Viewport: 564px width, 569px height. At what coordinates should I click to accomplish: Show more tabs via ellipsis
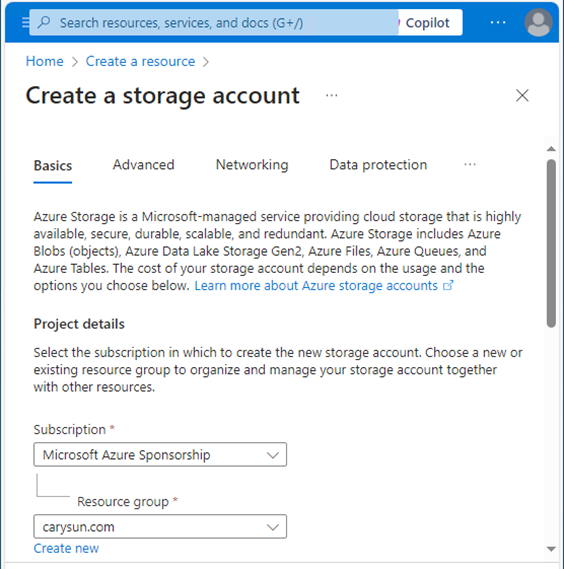470,165
